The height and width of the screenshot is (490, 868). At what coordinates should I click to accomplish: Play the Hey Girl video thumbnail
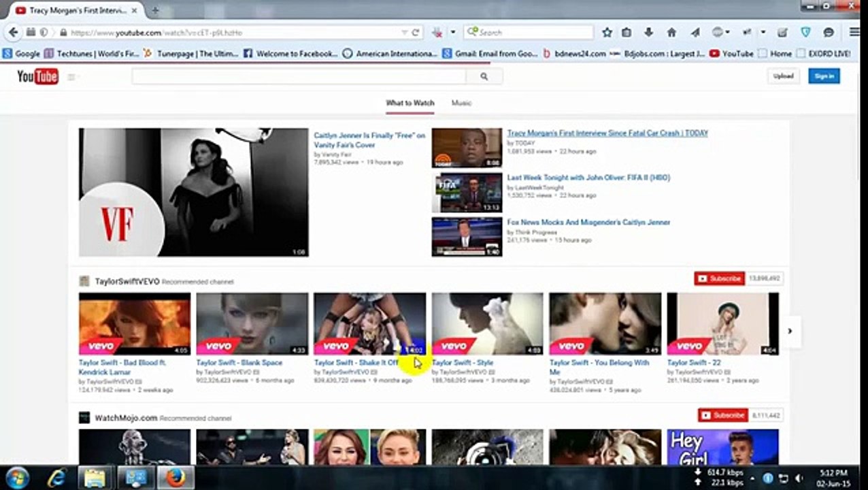(x=723, y=447)
